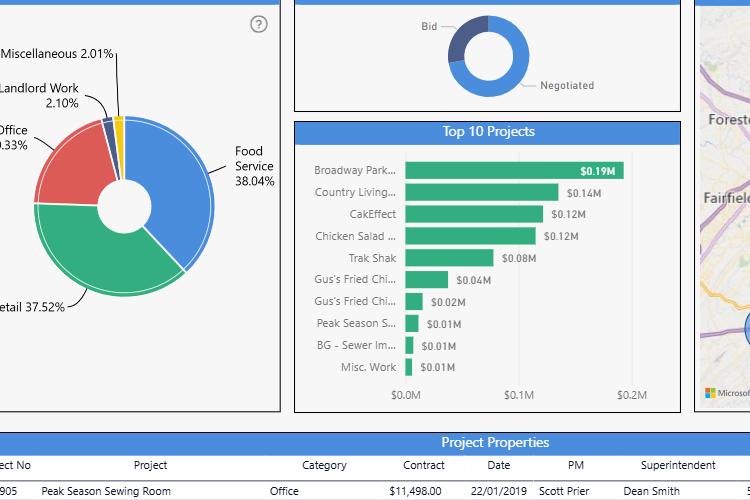Select the Peak Season S... bar
Image resolution: width=750 pixels, height=500 pixels.
tap(412, 323)
